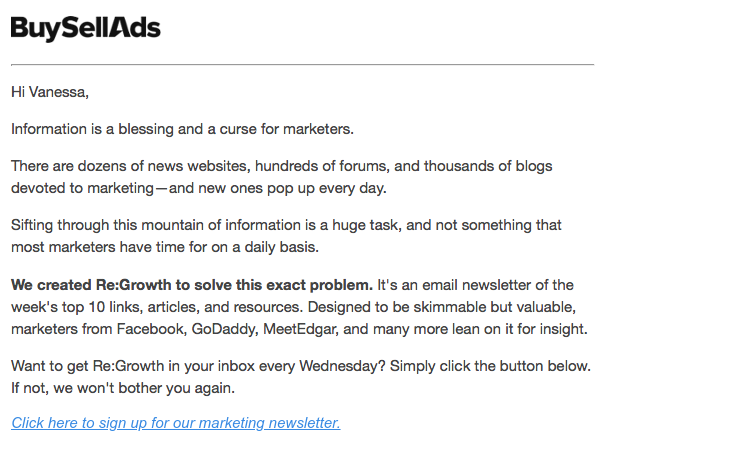The width and height of the screenshot is (751, 461).
Task: Click the bold "We created Re:Growth" sentence
Action: coord(192,285)
